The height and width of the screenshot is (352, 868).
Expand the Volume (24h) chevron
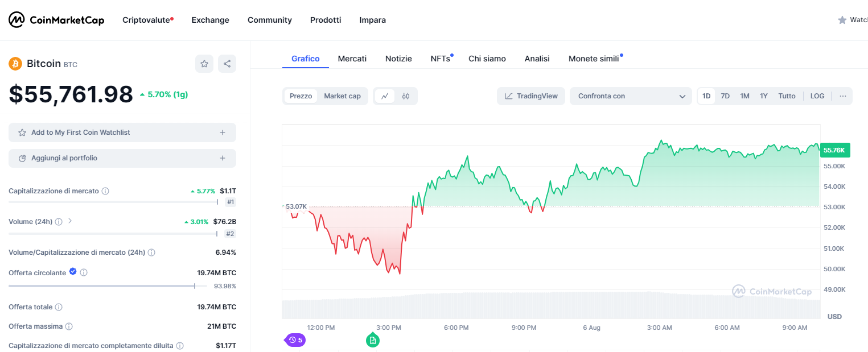pyautogui.click(x=70, y=221)
